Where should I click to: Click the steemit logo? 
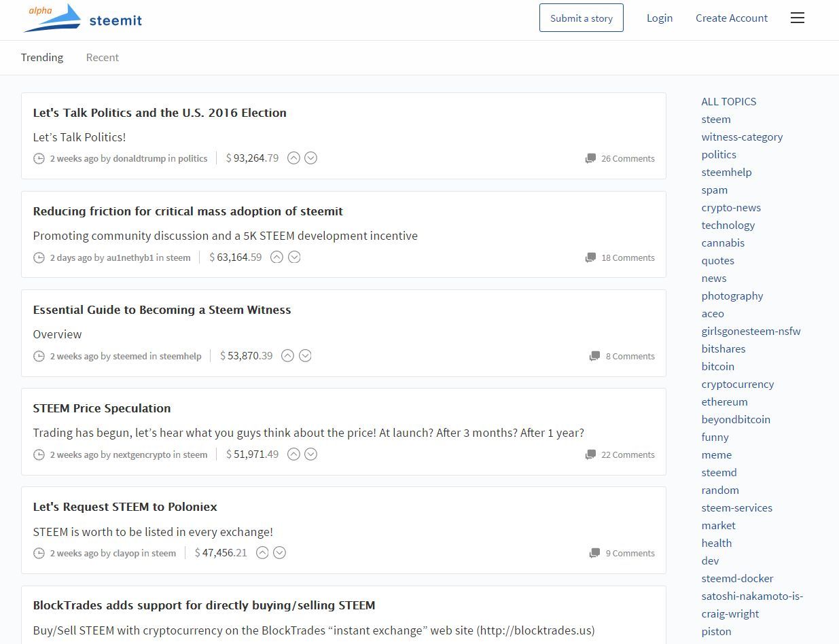83,18
